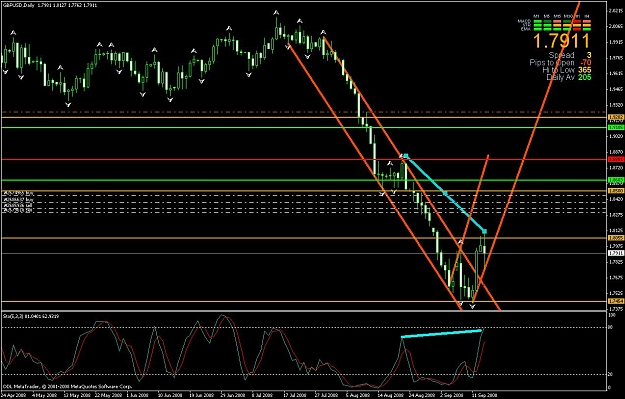Image resolution: width=625 pixels, height=399 pixels.
Task: Click the 17 Jul 2008 date label
Action: pos(295,395)
